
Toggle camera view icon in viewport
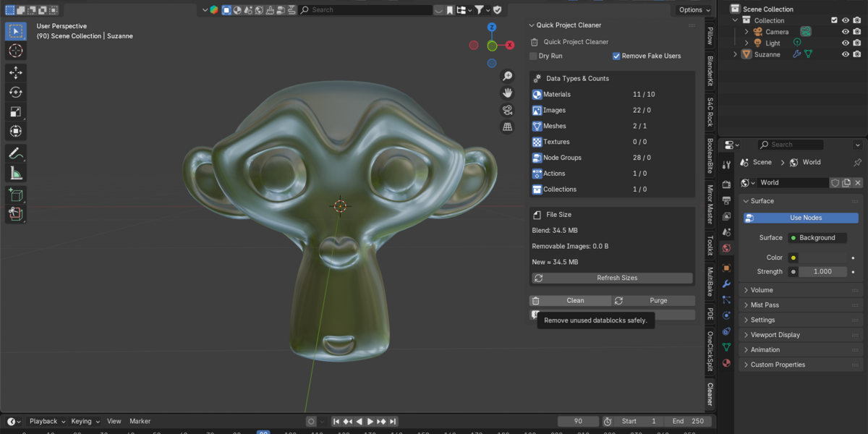pos(507,110)
